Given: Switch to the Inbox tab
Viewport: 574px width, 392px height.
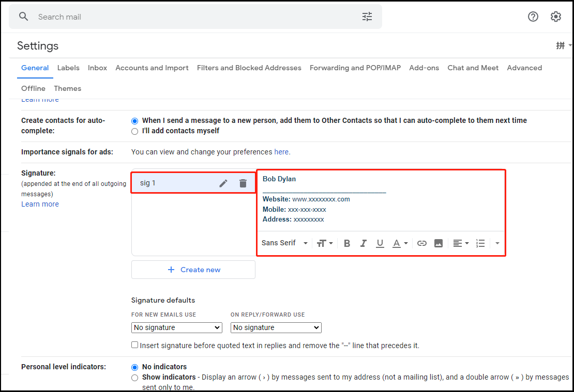Looking at the screenshot, I should pyautogui.click(x=97, y=68).
